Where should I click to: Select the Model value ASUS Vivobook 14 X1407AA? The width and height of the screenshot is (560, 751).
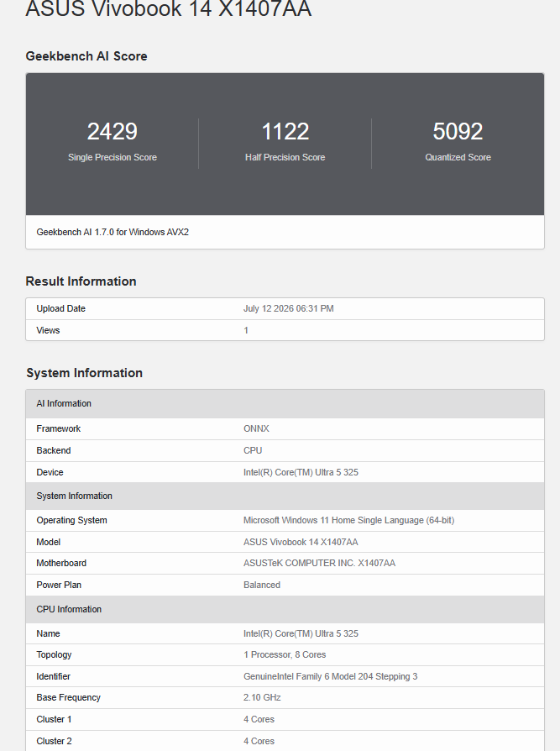[301, 542]
